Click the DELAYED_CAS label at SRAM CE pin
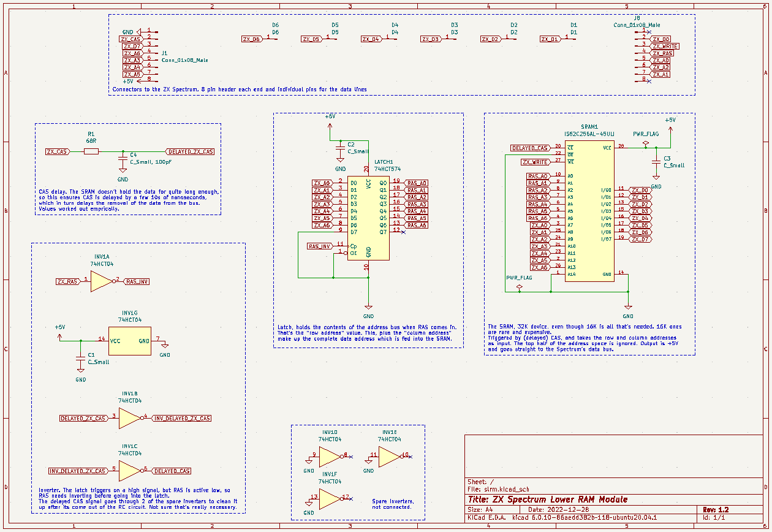This screenshot has width=772, height=532. pyautogui.click(x=530, y=148)
